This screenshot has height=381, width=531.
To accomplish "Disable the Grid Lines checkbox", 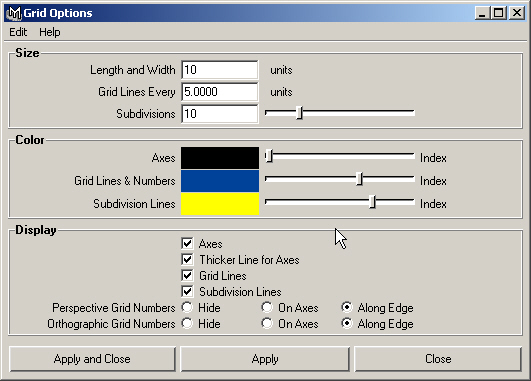I will click(187, 276).
